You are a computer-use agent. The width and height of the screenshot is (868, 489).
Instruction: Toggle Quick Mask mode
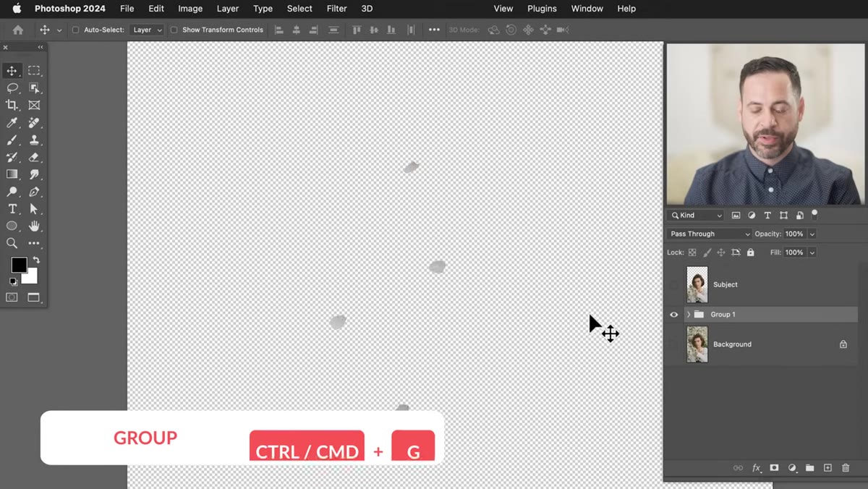[x=12, y=297]
